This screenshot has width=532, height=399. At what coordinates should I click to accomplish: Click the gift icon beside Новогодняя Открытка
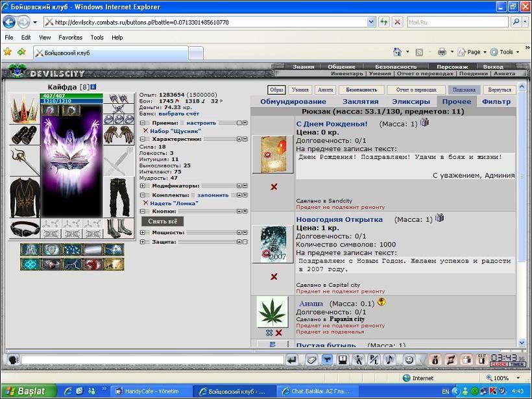tap(440, 218)
